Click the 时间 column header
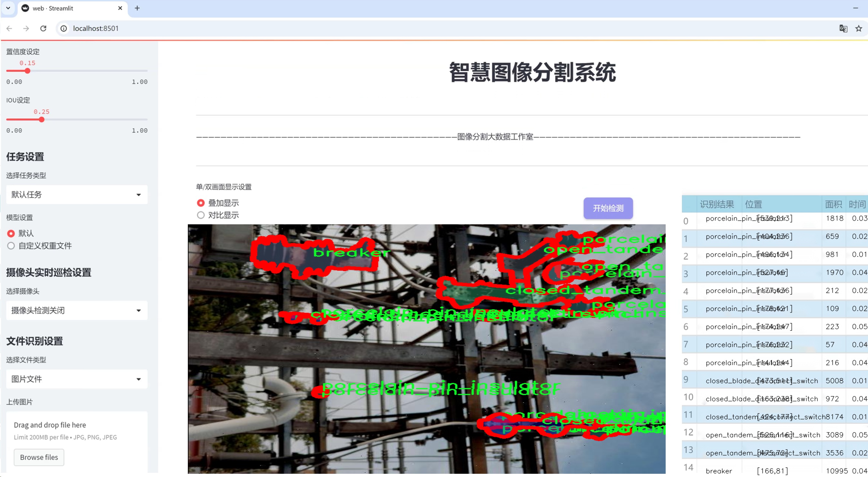The height and width of the screenshot is (477, 868). pos(857,204)
